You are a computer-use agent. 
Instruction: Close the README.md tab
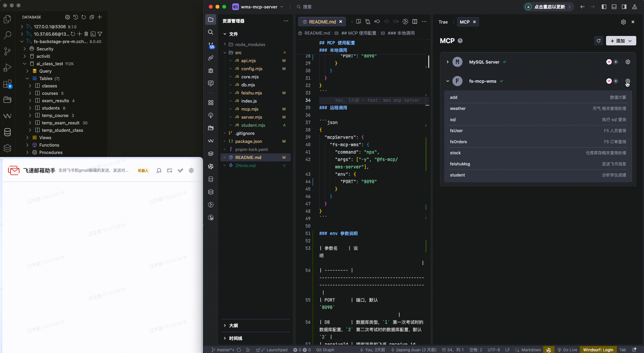pyautogui.click(x=340, y=22)
